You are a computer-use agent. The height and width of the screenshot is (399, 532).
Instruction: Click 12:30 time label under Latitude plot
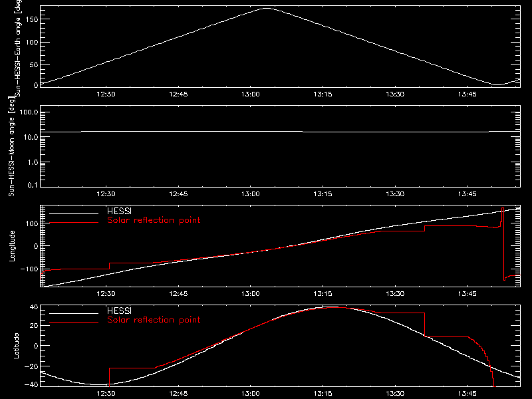point(106,394)
